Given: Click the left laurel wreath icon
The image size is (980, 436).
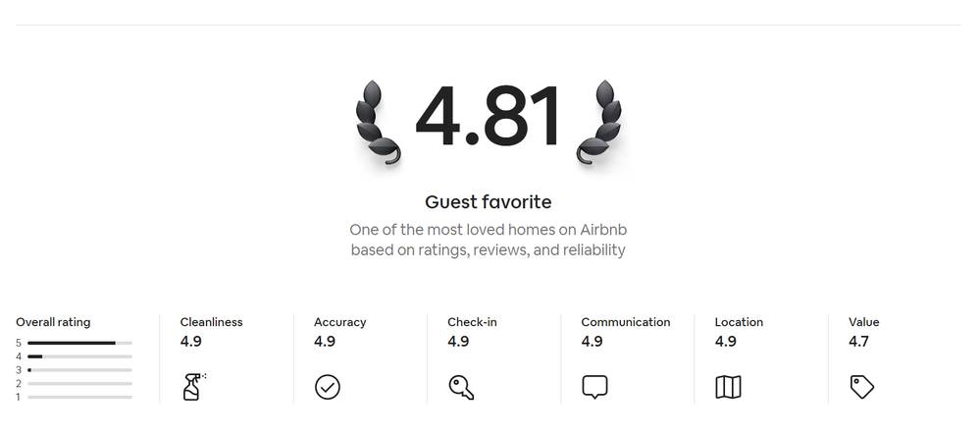Looking at the screenshot, I should coord(377,124).
